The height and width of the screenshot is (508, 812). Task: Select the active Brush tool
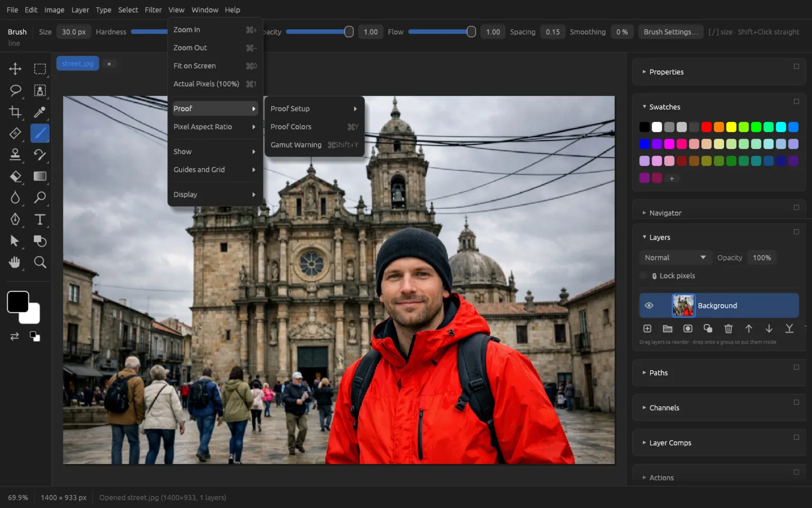pyautogui.click(x=40, y=133)
